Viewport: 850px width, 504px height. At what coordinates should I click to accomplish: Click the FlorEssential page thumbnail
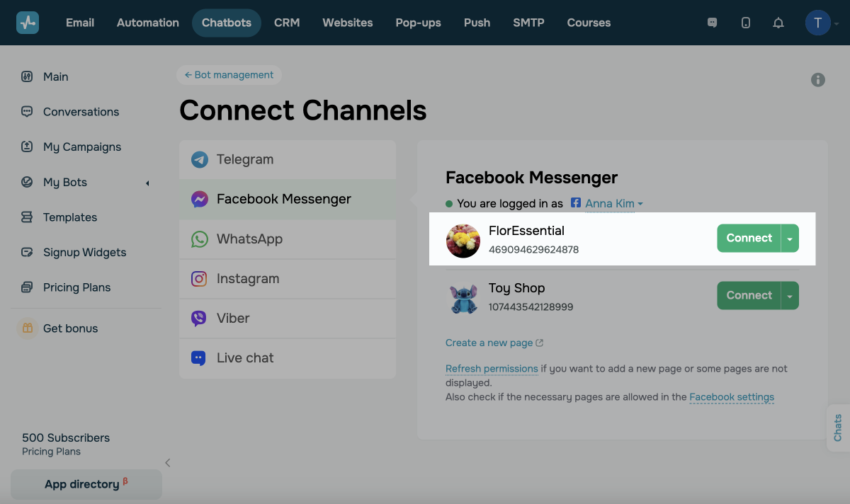coord(463,241)
